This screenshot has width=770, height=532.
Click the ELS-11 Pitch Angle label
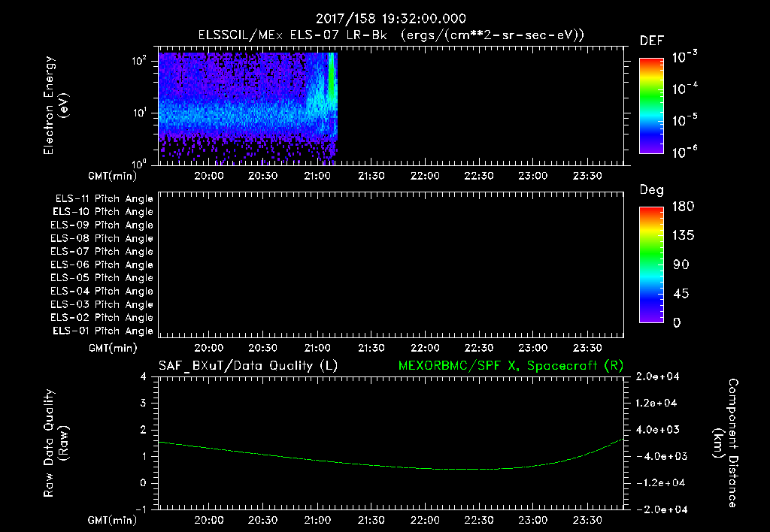pos(104,199)
